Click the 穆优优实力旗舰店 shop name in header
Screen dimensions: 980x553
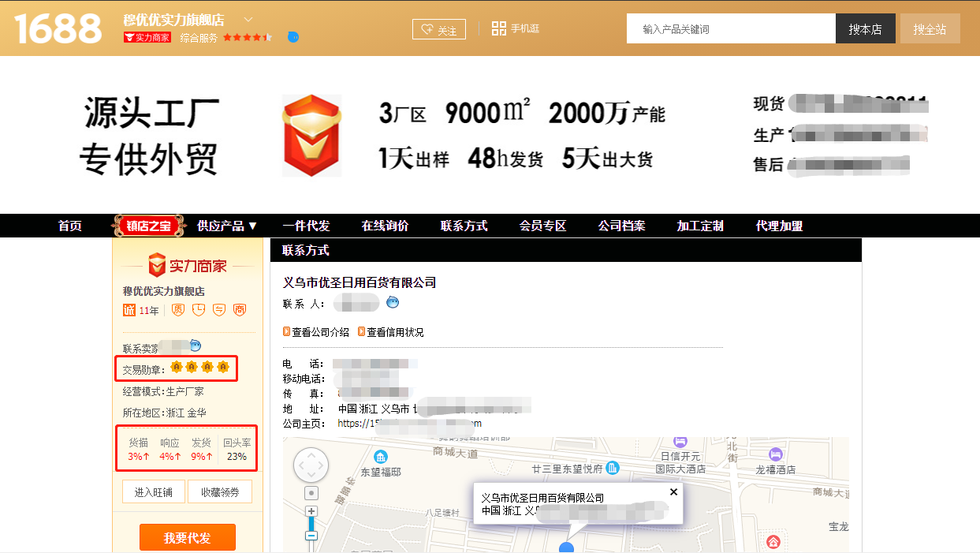174,20
